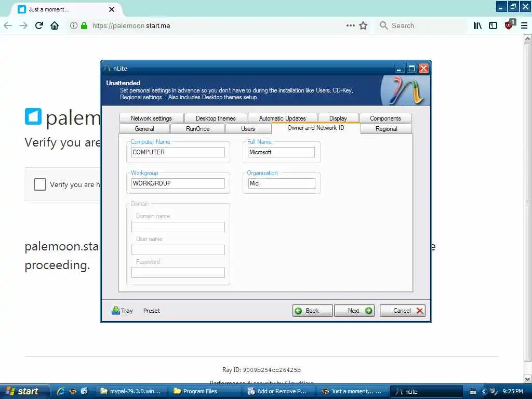Click the page scrollbar up arrow
This screenshot has height=399, width=532.
coord(528,39)
